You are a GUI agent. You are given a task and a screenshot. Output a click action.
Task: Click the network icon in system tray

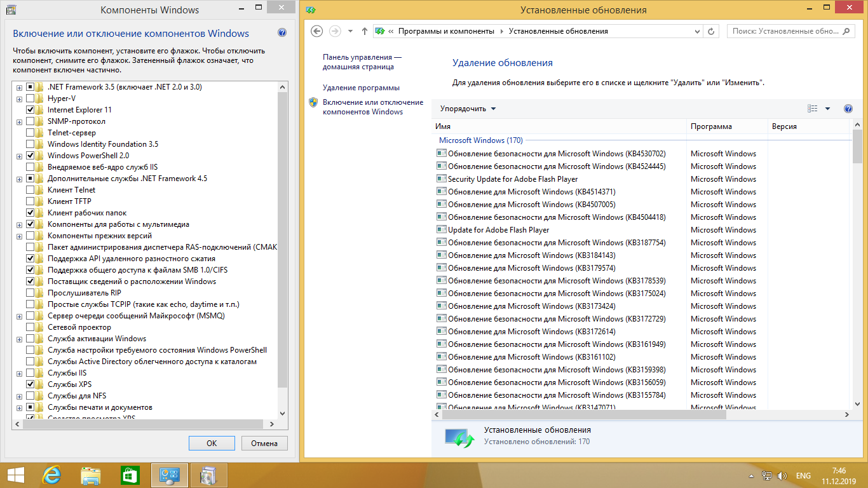(x=767, y=475)
